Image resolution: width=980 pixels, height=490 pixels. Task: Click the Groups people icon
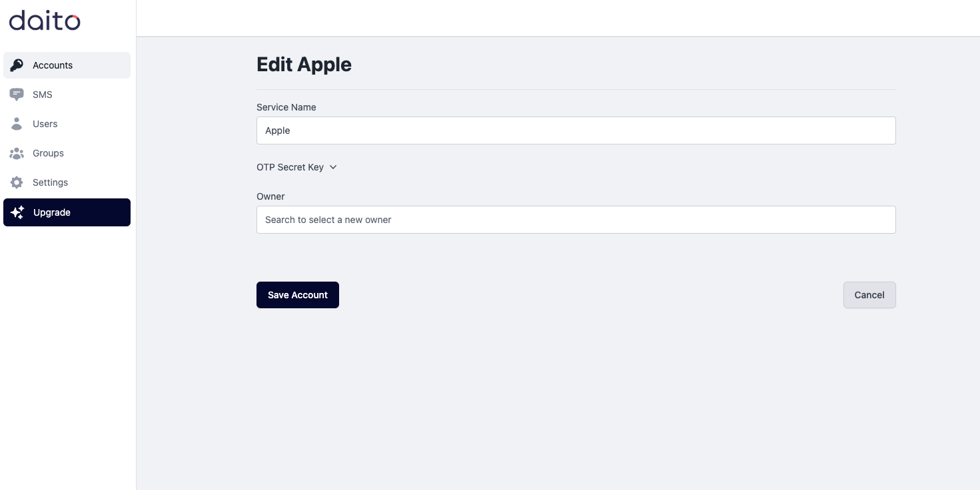pyautogui.click(x=17, y=153)
